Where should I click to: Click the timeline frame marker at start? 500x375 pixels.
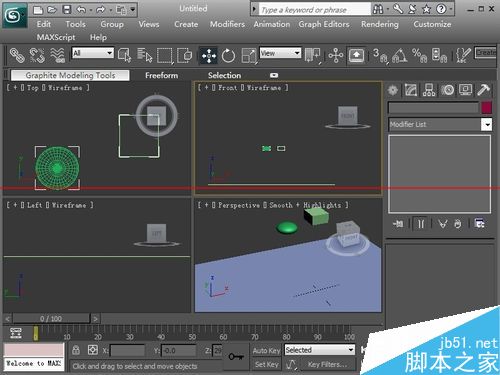(36, 334)
